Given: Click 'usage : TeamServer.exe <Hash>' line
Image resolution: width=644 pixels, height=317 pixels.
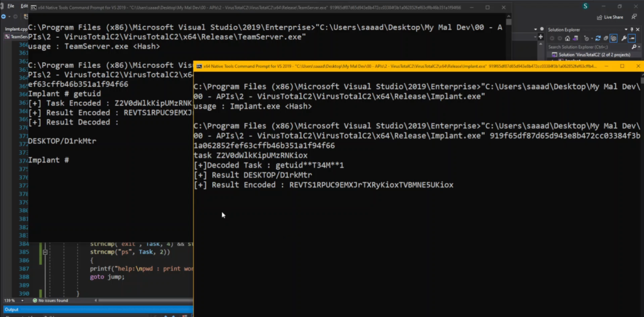Looking at the screenshot, I should click(x=94, y=47).
